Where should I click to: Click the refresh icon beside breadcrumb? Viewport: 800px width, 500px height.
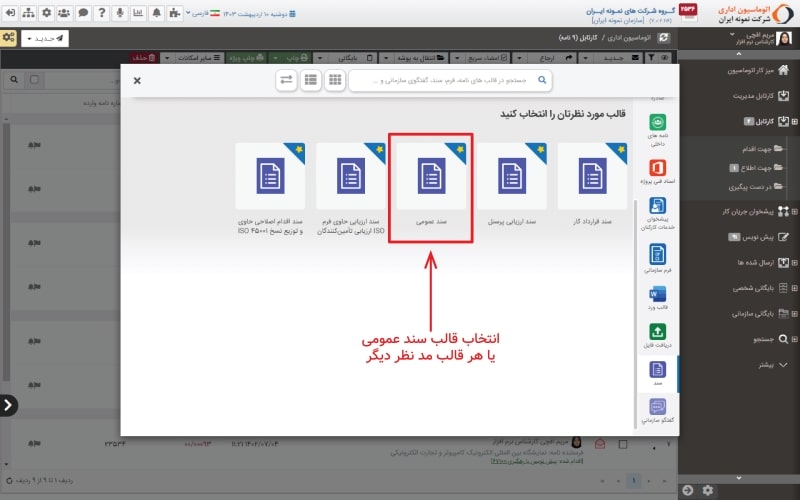(663, 38)
